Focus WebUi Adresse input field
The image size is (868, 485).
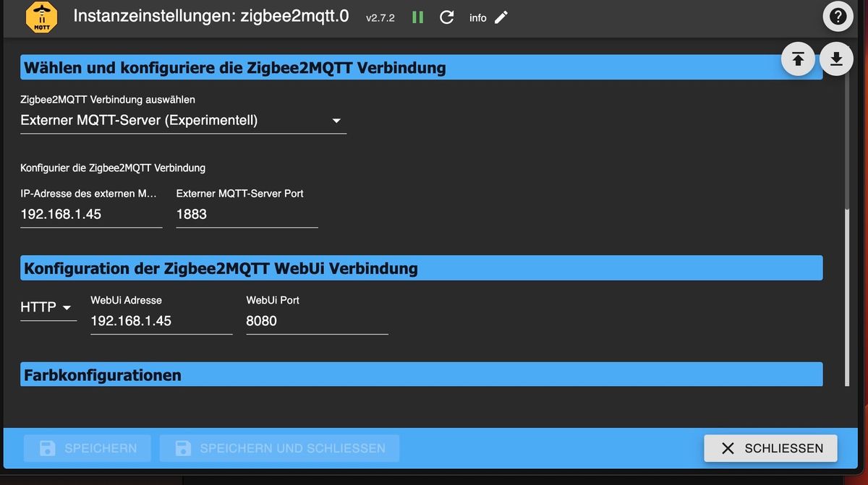(161, 322)
